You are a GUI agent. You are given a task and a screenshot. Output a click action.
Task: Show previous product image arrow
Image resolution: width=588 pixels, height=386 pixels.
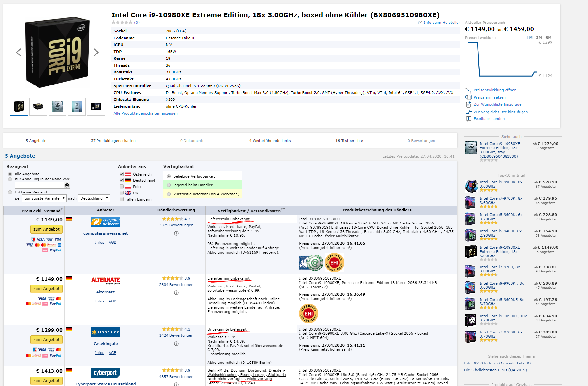(x=19, y=52)
